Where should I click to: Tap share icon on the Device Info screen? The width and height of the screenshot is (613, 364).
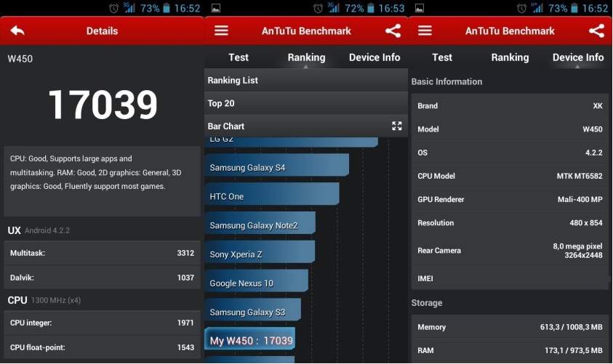596,31
